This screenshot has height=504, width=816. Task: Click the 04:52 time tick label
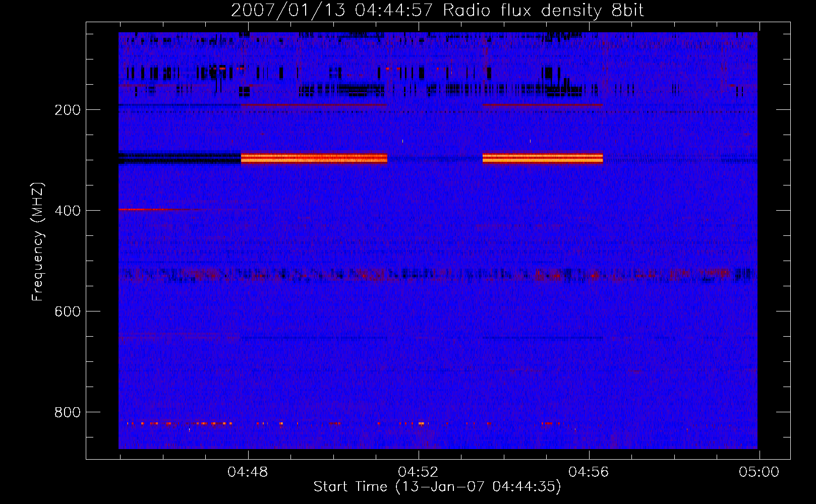point(418,472)
